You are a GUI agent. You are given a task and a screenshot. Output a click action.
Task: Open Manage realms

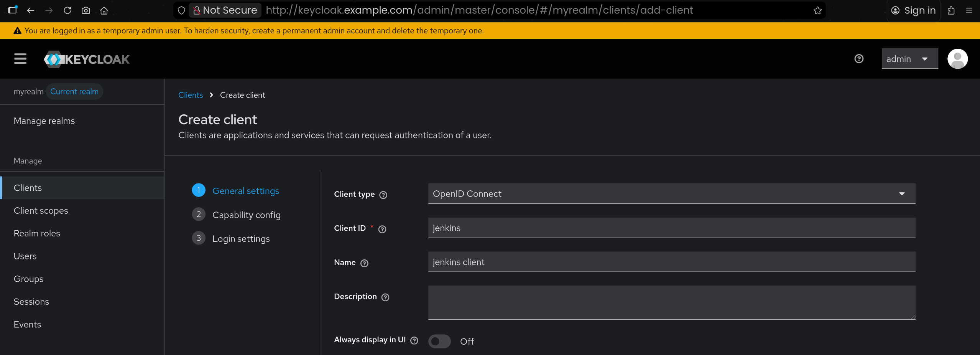pyautogui.click(x=44, y=121)
